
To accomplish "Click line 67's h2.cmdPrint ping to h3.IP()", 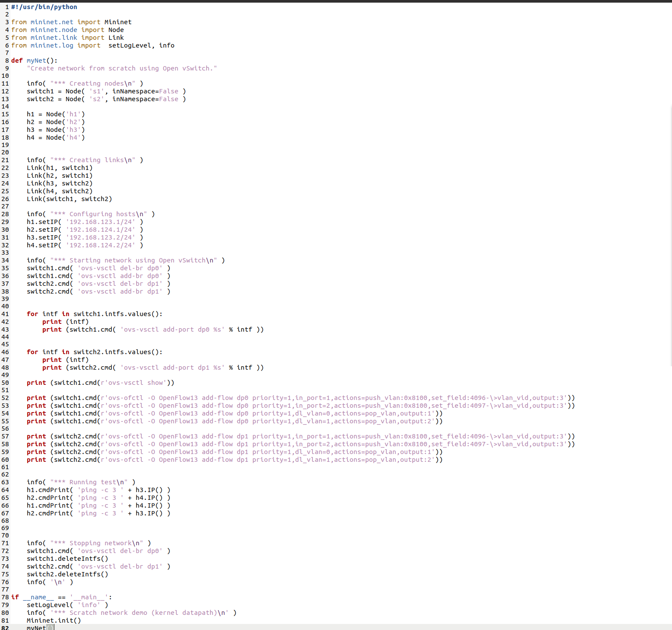I will point(99,513).
